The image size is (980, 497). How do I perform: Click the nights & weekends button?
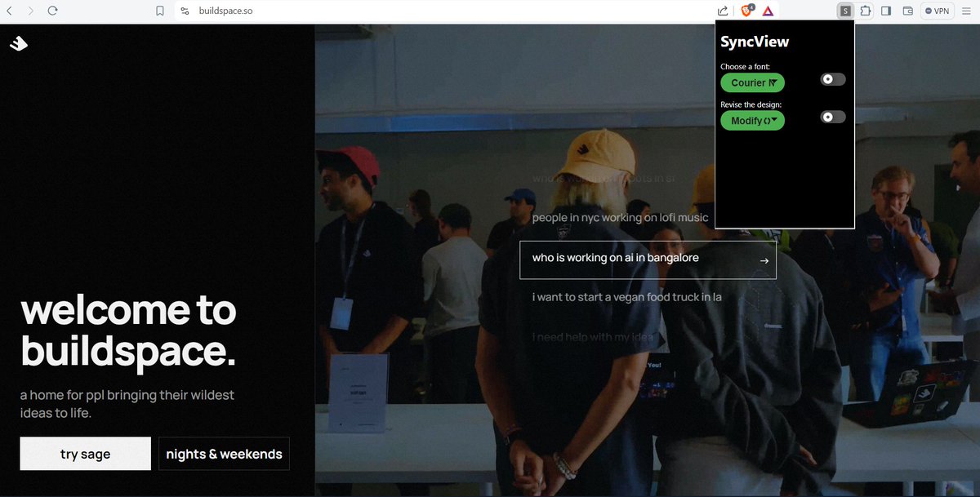(224, 454)
